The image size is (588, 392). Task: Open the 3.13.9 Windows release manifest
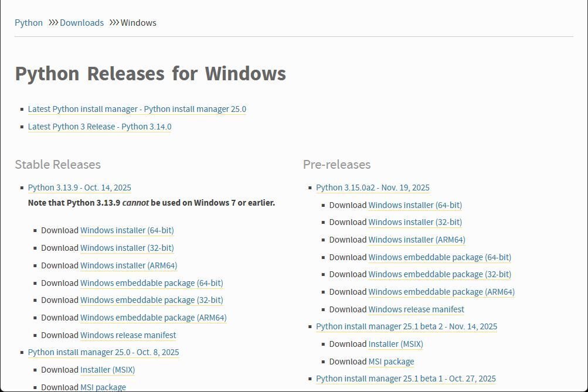tap(128, 335)
